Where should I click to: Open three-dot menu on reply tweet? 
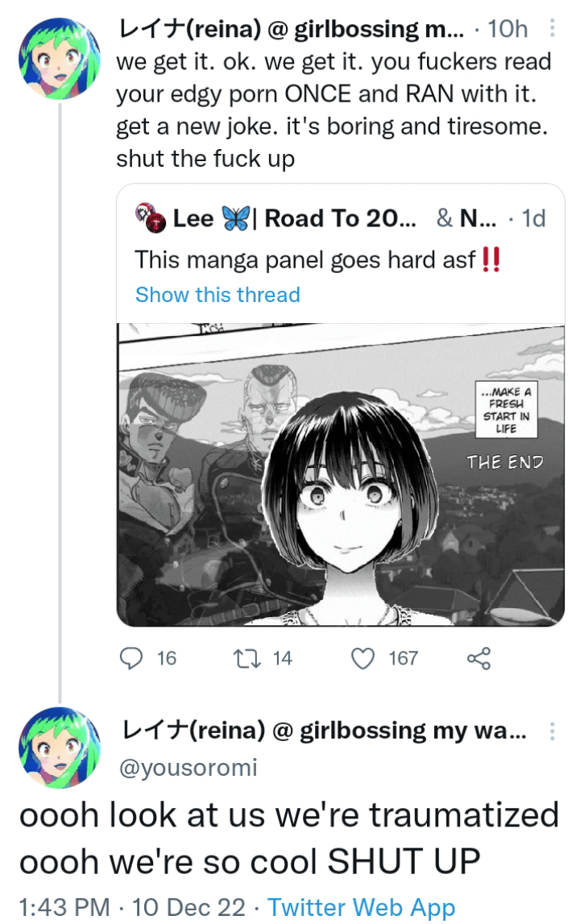[553, 731]
